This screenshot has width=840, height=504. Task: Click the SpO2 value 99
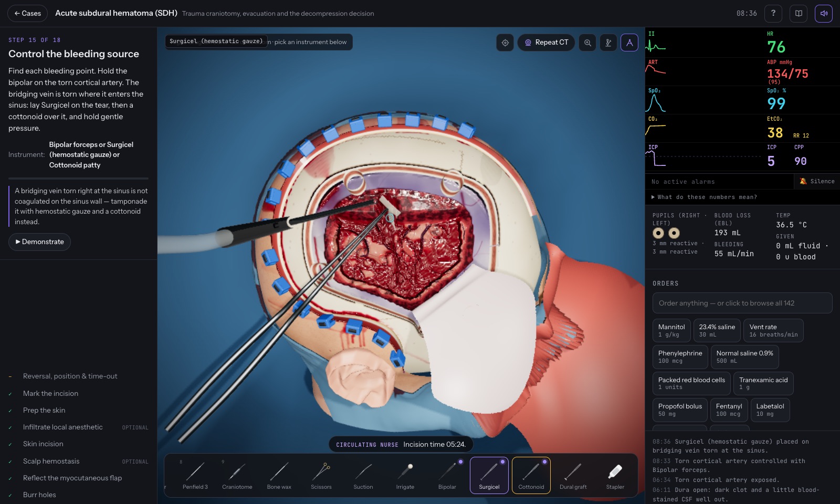pyautogui.click(x=776, y=103)
